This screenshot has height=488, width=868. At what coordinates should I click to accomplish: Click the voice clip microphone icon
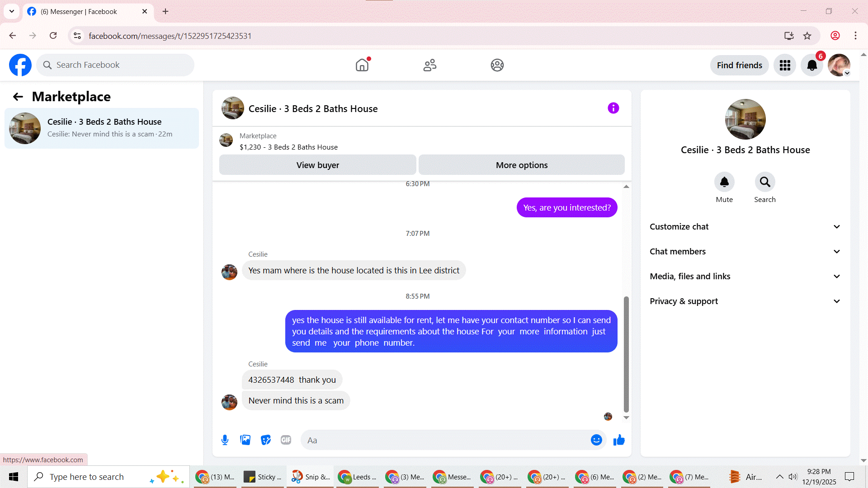[x=225, y=440]
